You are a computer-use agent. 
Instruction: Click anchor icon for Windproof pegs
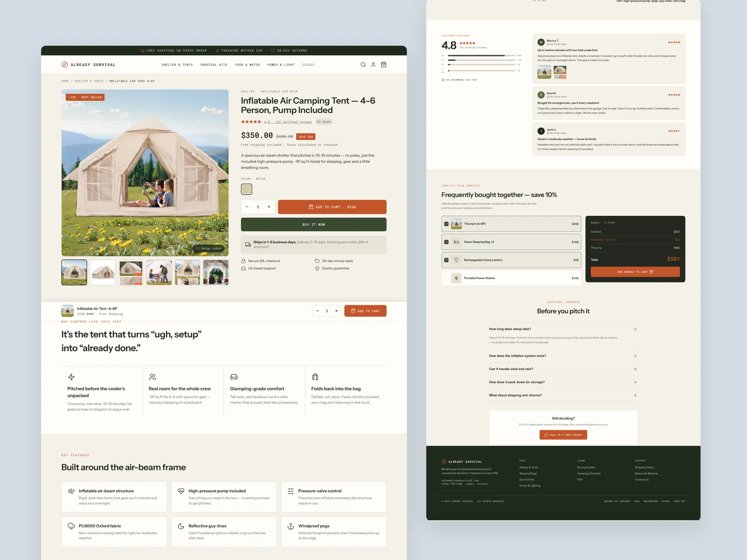[x=291, y=526]
